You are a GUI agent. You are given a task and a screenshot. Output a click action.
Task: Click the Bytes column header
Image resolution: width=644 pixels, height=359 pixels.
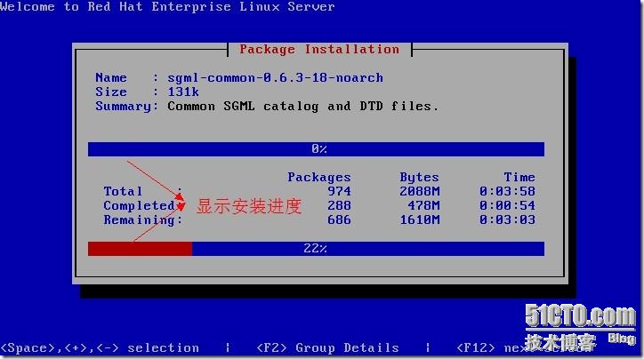coord(419,177)
